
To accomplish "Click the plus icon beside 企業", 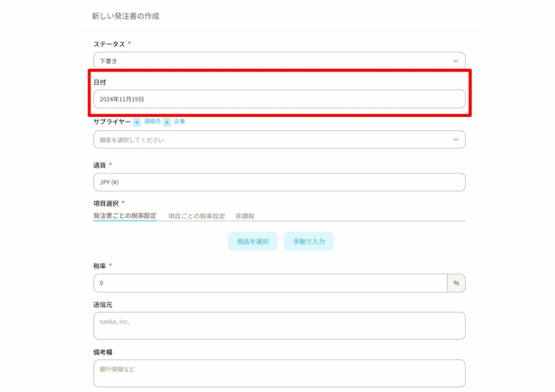I will [167, 122].
